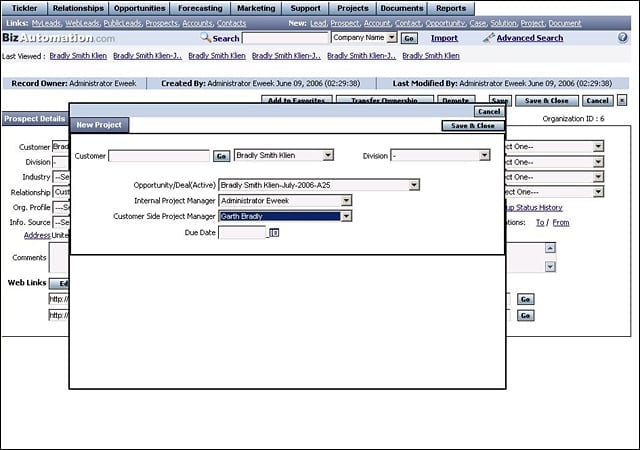The image size is (640, 450).
Task: Click the small close box beside Cancel
Action: point(622,100)
